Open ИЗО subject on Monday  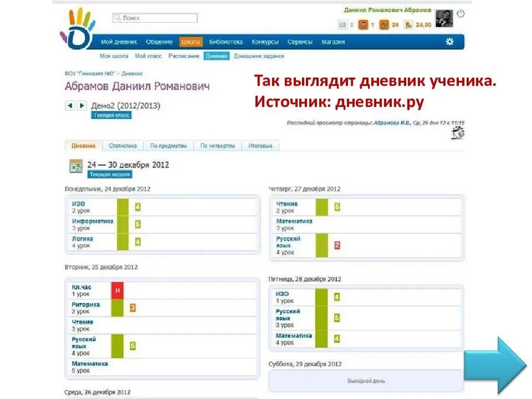(x=78, y=203)
